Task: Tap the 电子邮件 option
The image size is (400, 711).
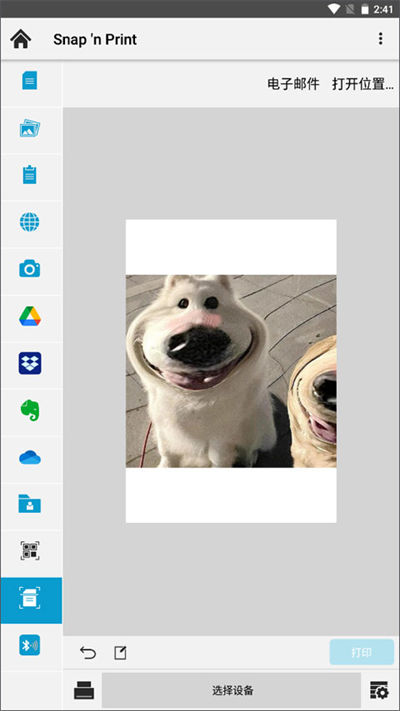Action: pyautogui.click(x=293, y=84)
